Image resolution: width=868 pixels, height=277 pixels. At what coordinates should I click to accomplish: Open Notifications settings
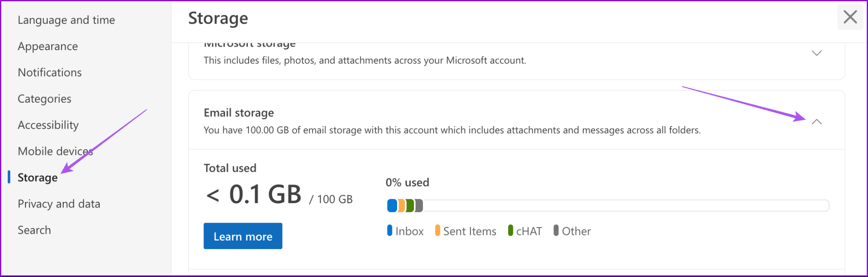point(50,72)
